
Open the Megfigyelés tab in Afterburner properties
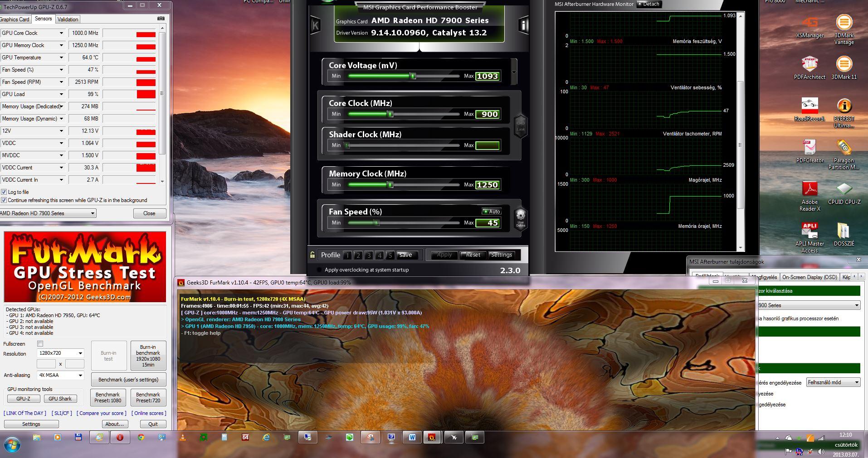click(764, 277)
